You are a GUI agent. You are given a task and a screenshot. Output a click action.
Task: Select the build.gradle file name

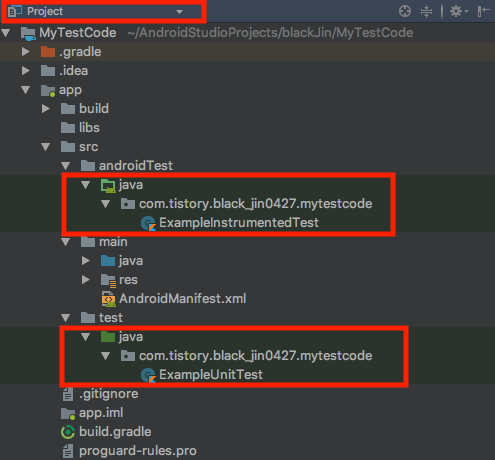click(x=115, y=432)
